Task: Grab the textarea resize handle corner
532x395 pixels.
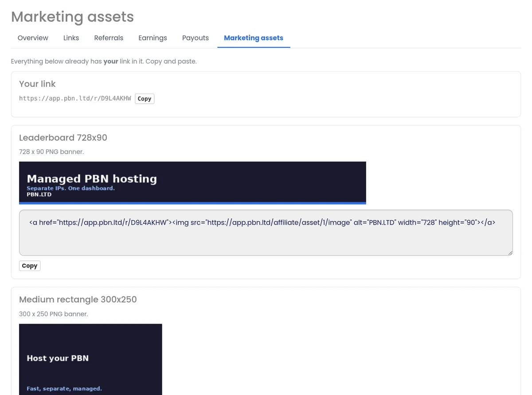Action: 510,253
